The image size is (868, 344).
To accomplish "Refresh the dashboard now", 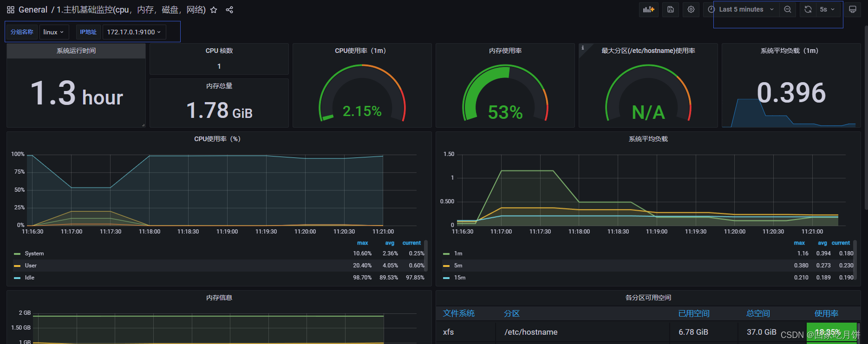I will pos(808,9).
